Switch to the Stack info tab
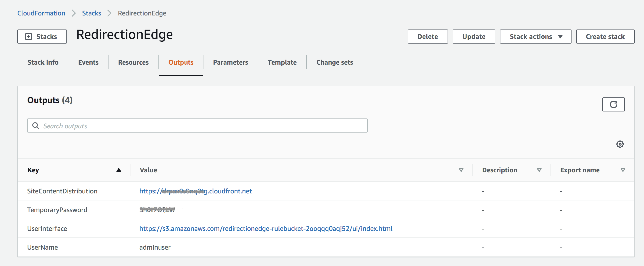The height and width of the screenshot is (266, 644). coord(43,62)
